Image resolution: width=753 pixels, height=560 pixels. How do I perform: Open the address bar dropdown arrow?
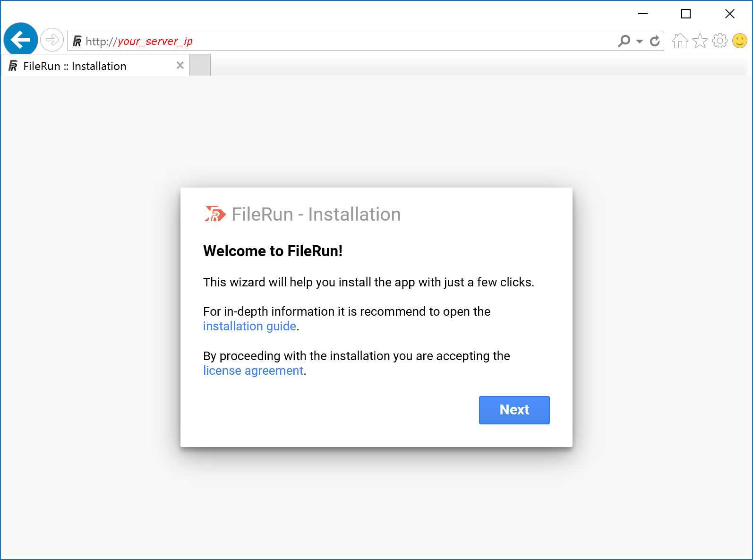click(x=640, y=42)
